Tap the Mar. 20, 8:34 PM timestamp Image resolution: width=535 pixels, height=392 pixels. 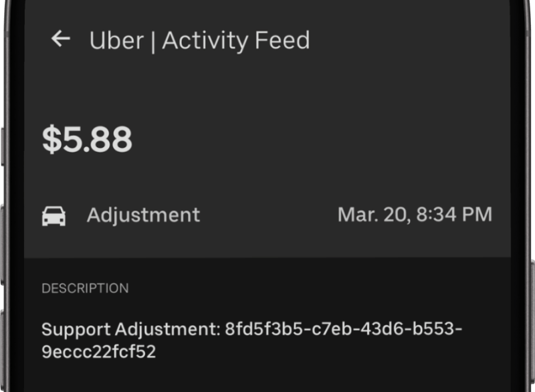[418, 214]
